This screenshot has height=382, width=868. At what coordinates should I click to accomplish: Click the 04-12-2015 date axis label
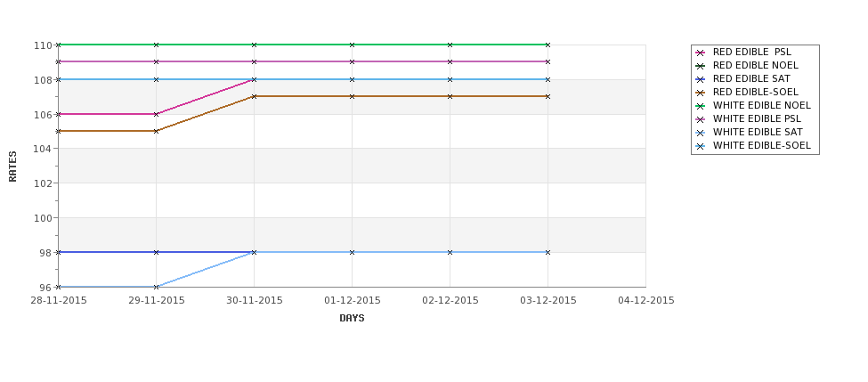click(646, 301)
